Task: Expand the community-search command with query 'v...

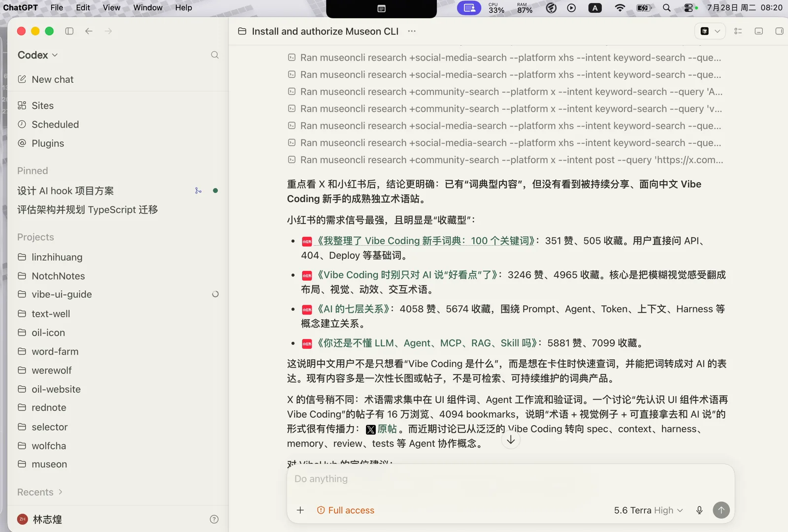Action: click(x=505, y=108)
